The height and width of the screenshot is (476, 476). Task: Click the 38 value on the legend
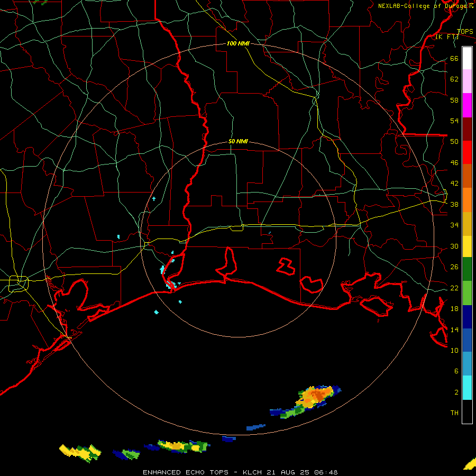pyautogui.click(x=454, y=204)
